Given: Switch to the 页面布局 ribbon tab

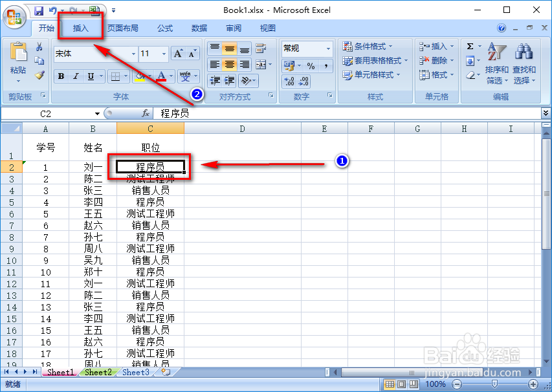Looking at the screenshot, I should point(122,28).
